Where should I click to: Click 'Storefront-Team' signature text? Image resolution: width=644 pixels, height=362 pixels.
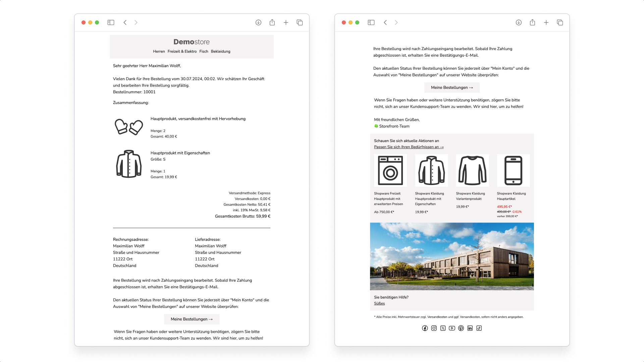[x=394, y=126]
